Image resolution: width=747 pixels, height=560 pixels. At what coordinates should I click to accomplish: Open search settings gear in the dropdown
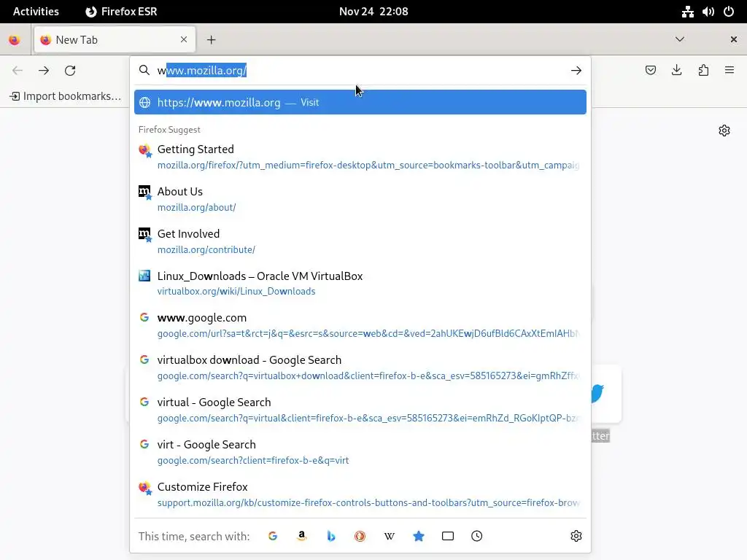coord(576,536)
